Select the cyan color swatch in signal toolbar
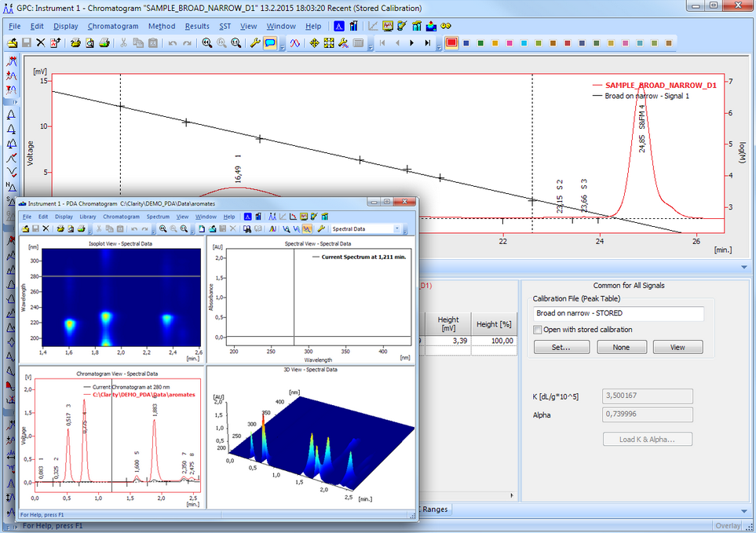Image resolution: width=756 pixels, height=533 pixels. coord(524,43)
